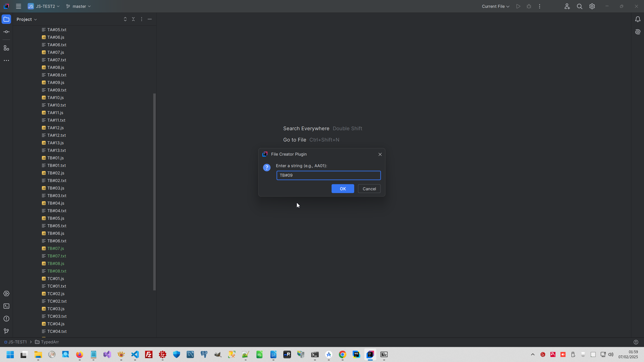644x362 pixels.
Task: Cancel the File Creator Plugin dialog
Action: pyautogui.click(x=369, y=189)
